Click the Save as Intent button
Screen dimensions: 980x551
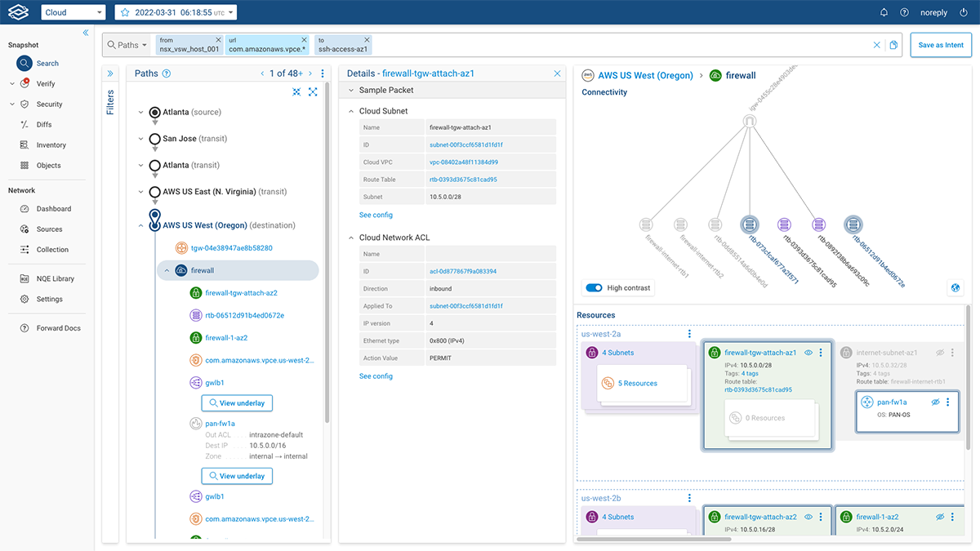940,45
